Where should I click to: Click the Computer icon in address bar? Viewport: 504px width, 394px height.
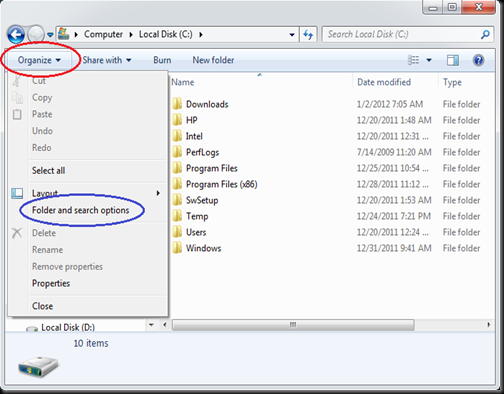[63, 34]
